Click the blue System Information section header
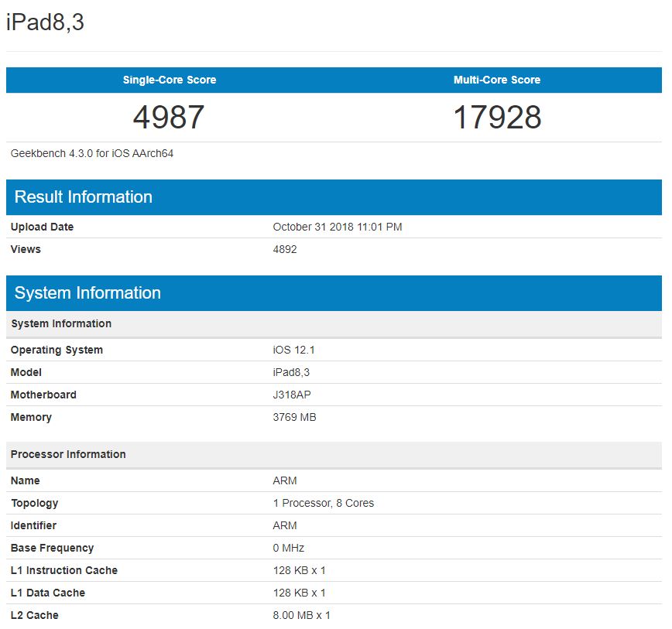The image size is (672, 629). point(334,293)
